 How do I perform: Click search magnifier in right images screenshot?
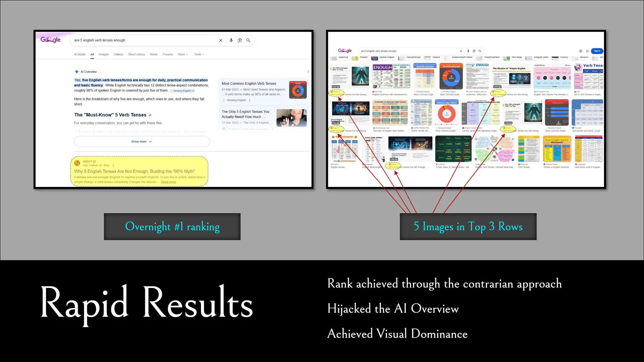(x=480, y=51)
